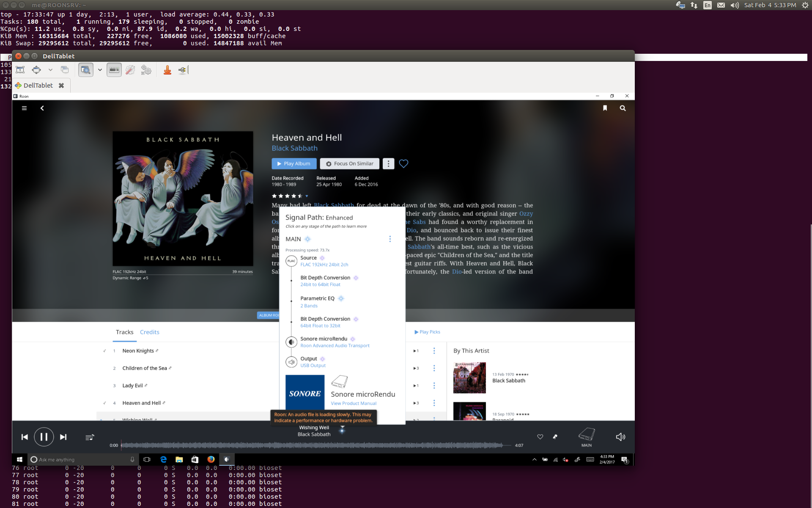Click Remmina switch tab pages icon
The image size is (812, 508).
(65, 70)
